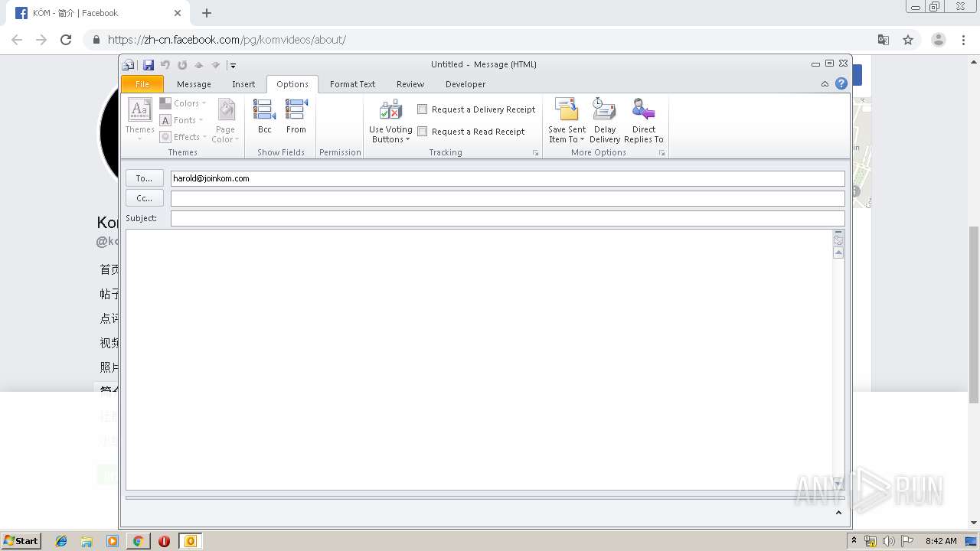
Task: Switch to Chrome in the taskbar
Action: [139, 541]
